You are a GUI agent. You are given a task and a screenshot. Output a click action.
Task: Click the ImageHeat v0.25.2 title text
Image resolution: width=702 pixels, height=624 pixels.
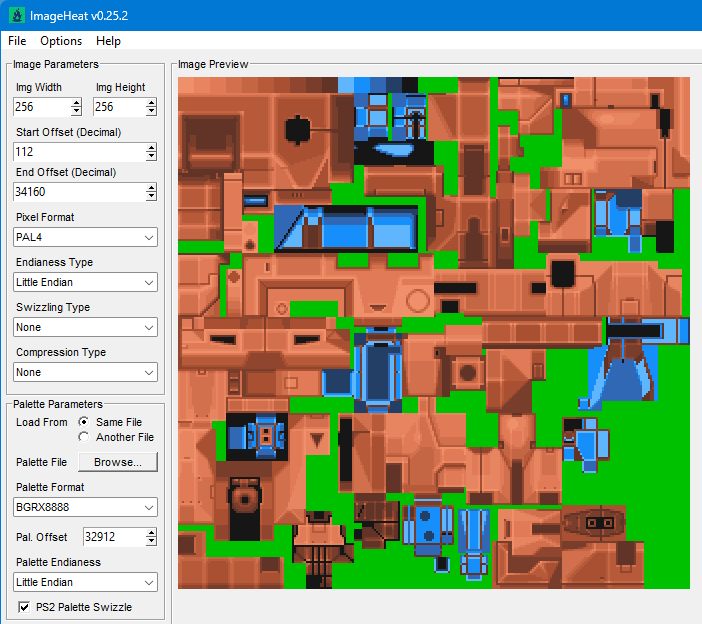pos(79,16)
